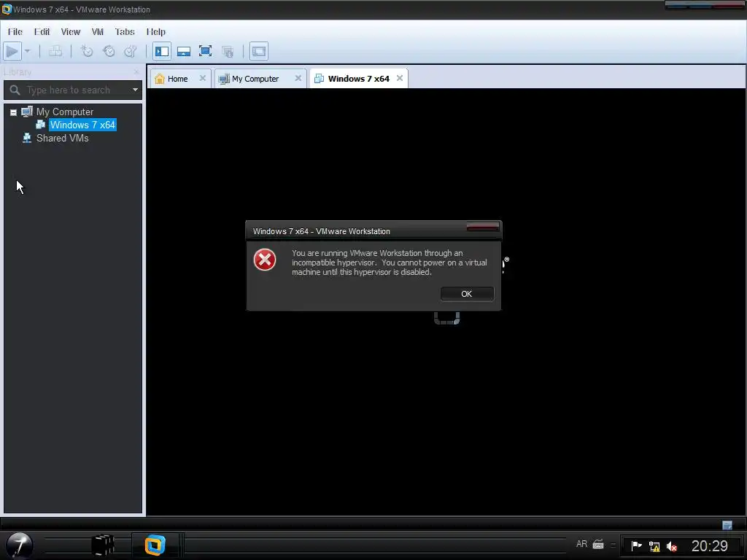747x560 pixels.
Task: Select the Windows 7 x64 tab
Action: [359, 79]
